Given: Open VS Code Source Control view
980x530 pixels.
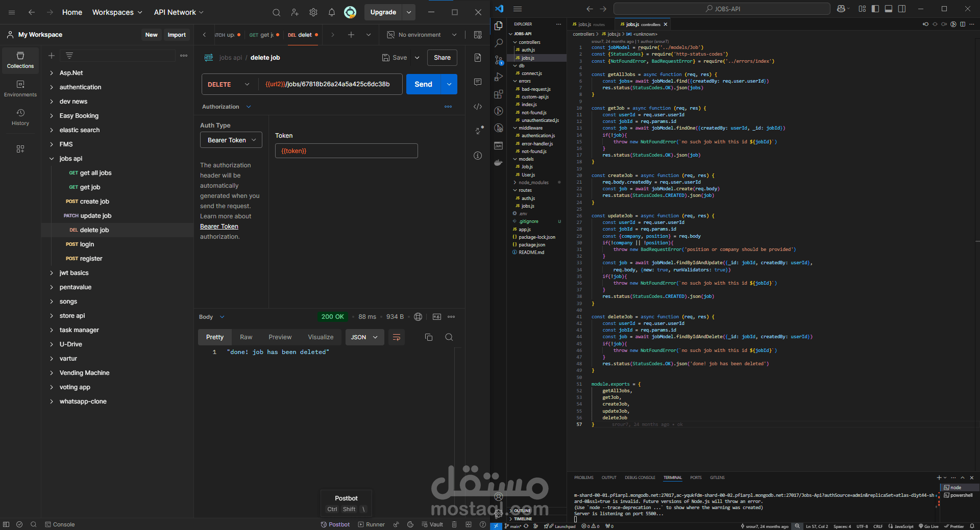Looking at the screenshot, I should 499,60.
